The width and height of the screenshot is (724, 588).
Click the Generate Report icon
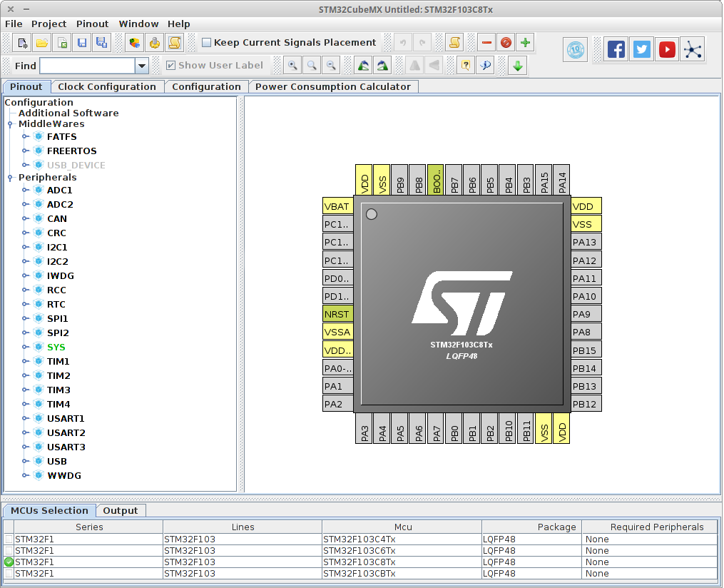pos(134,43)
